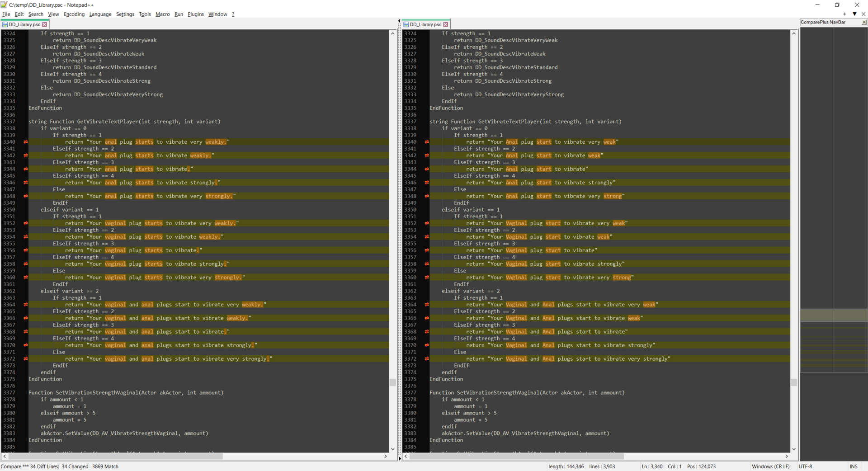Open the Edit menu
The image size is (868, 471).
(x=19, y=14)
